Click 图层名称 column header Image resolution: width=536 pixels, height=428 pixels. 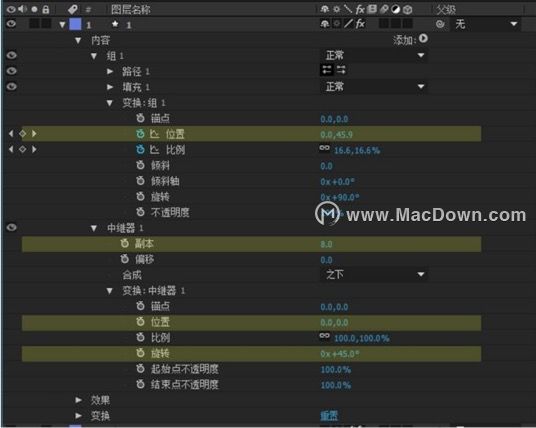pyautogui.click(x=131, y=10)
